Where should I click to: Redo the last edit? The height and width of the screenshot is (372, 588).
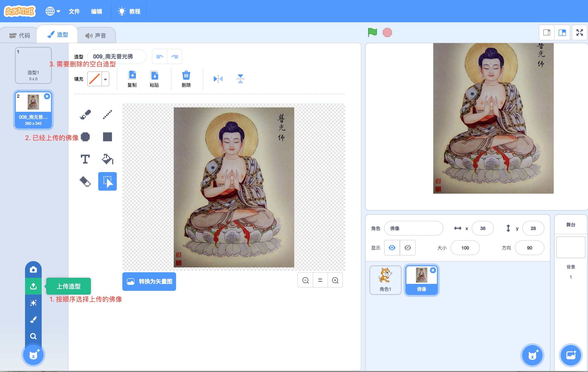tap(175, 57)
